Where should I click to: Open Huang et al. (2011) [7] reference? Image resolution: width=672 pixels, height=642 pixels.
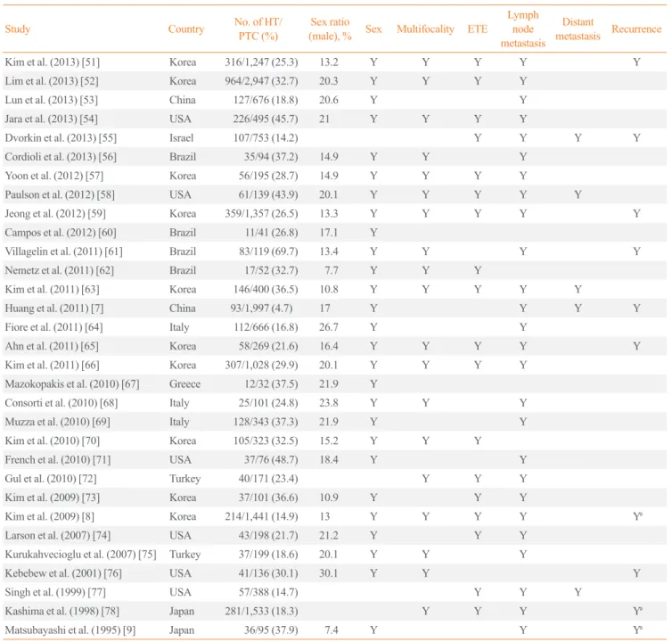54,309
